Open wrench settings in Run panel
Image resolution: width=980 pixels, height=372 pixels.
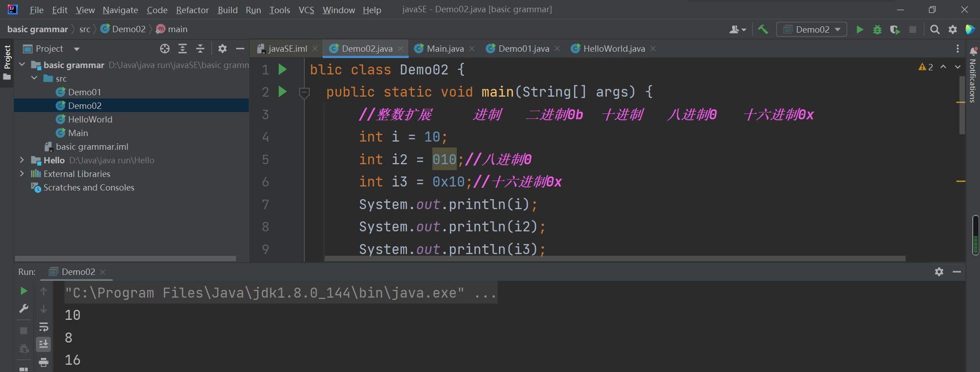click(x=24, y=309)
